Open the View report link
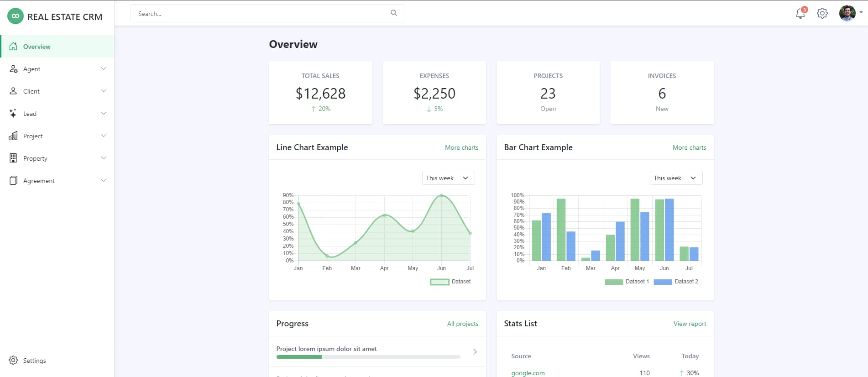868x377 pixels. pos(690,324)
